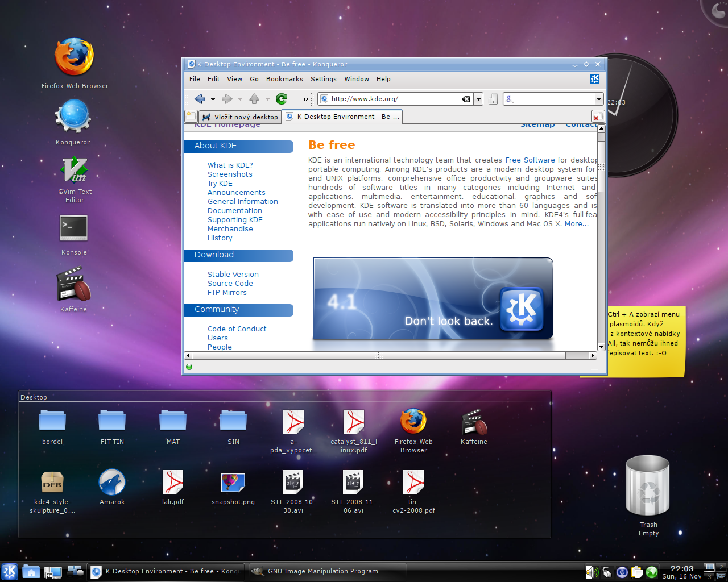The image size is (728, 582).
Task: Open a new tab with the yellow tab icon
Action: coord(191,117)
